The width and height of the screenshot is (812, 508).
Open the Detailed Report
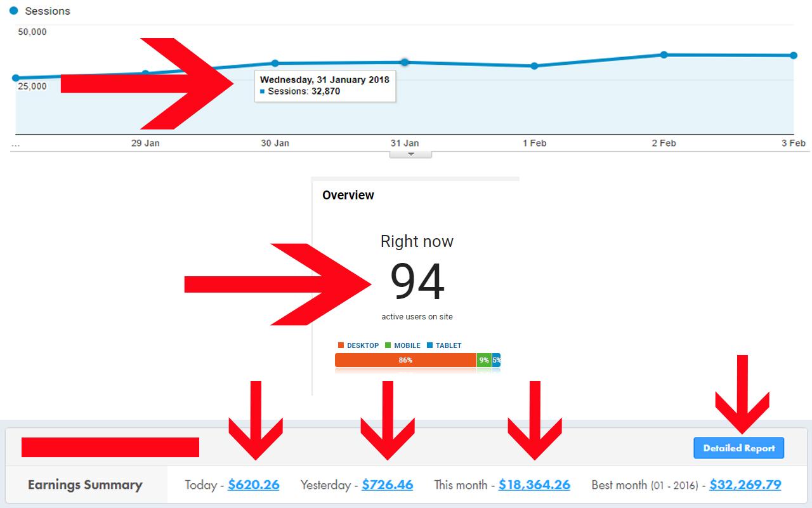click(738, 448)
